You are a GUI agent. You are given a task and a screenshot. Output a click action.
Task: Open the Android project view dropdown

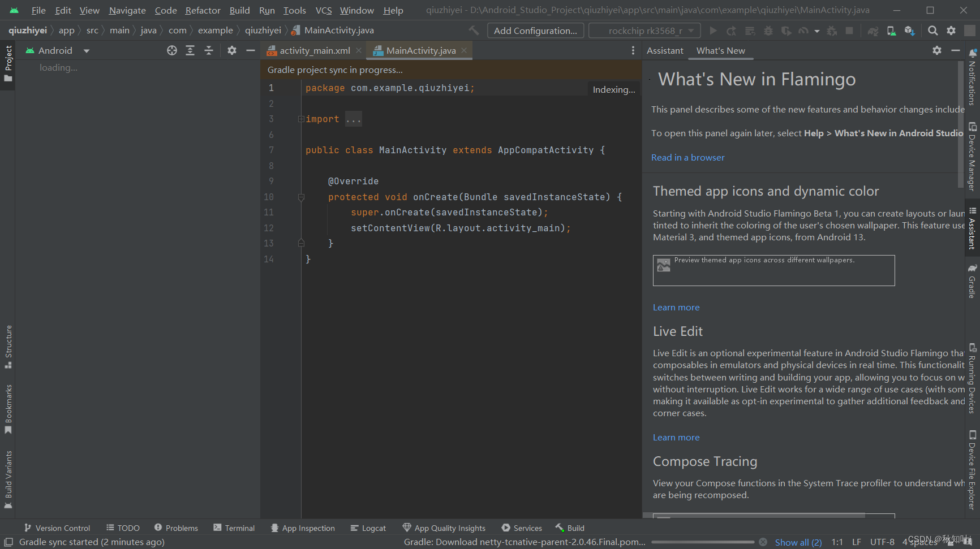point(57,51)
